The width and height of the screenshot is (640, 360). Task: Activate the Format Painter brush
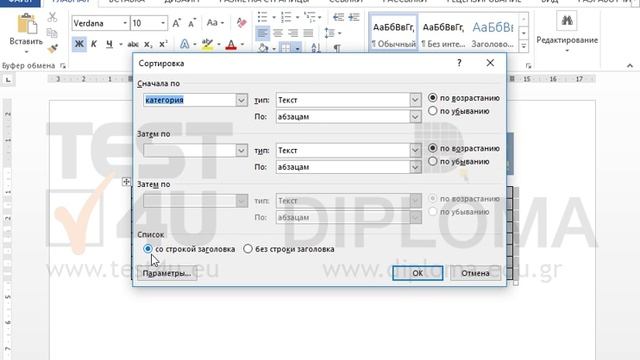(52, 48)
